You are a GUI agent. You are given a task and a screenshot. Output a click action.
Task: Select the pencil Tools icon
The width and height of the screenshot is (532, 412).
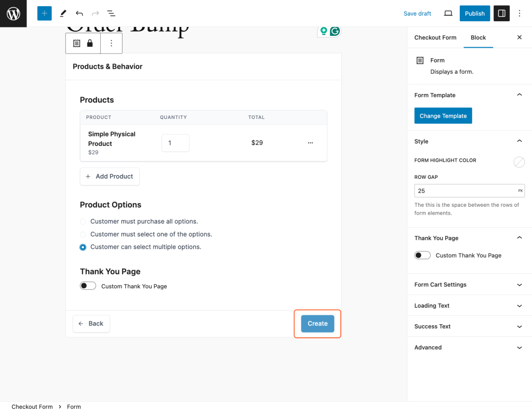click(x=63, y=14)
